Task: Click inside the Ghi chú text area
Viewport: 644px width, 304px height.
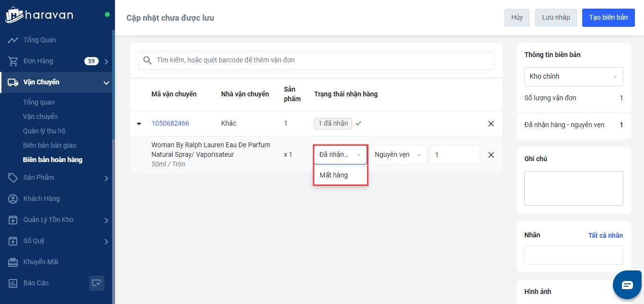Action: coord(573,188)
